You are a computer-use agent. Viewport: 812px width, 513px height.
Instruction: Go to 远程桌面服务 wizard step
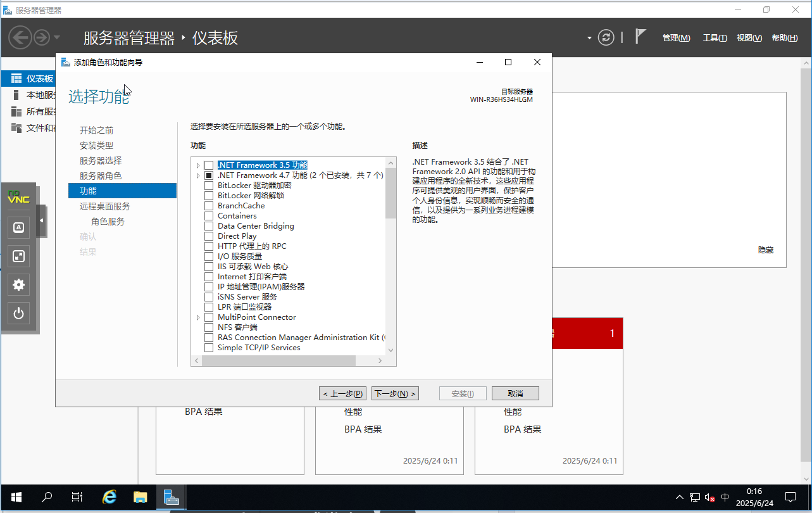tap(104, 206)
